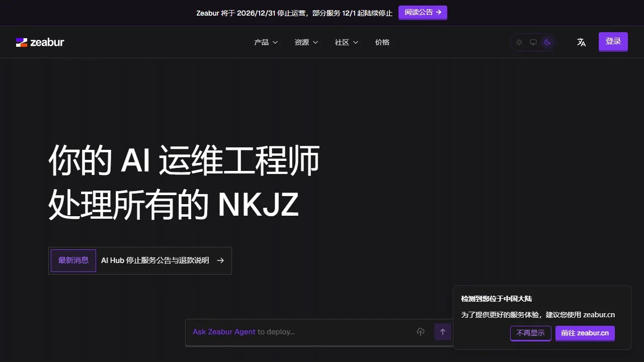Click 前往 zeabur.cn button
The height and width of the screenshot is (362, 644).
click(585, 333)
